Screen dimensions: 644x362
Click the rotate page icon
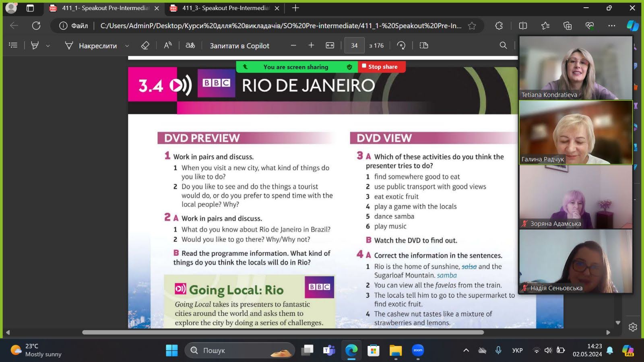pos(401,46)
